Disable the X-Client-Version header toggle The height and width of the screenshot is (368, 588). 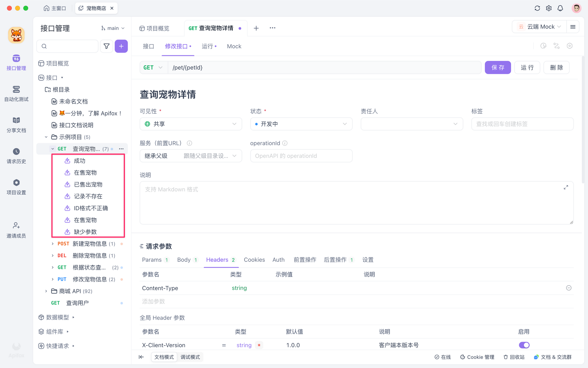point(524,345)
